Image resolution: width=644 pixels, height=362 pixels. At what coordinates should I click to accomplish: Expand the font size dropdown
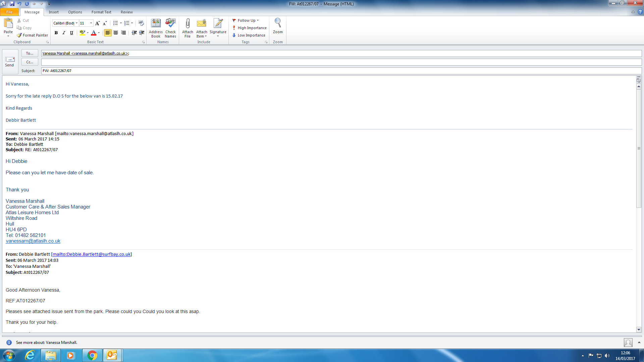91,23
